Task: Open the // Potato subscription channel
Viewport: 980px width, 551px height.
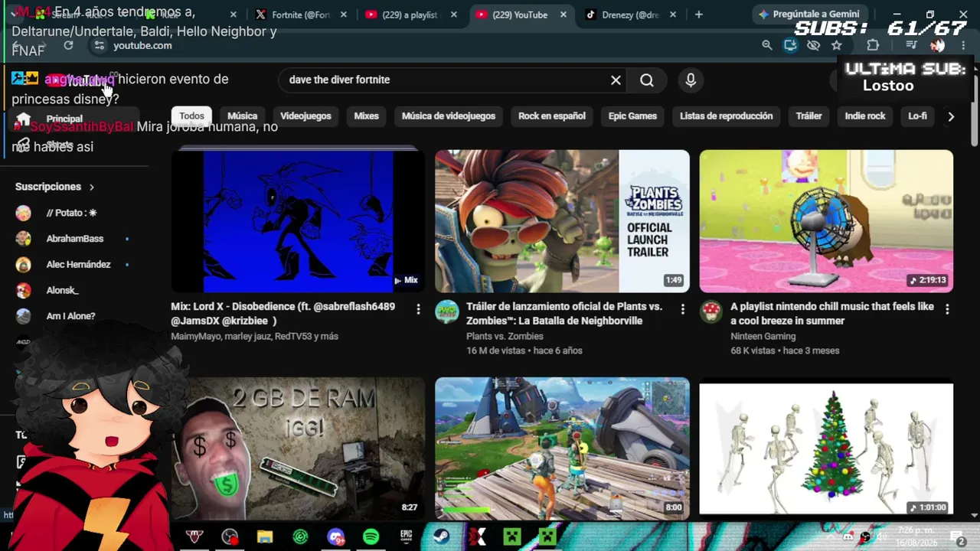Action: pyautogui.click(x=73, y=213)
